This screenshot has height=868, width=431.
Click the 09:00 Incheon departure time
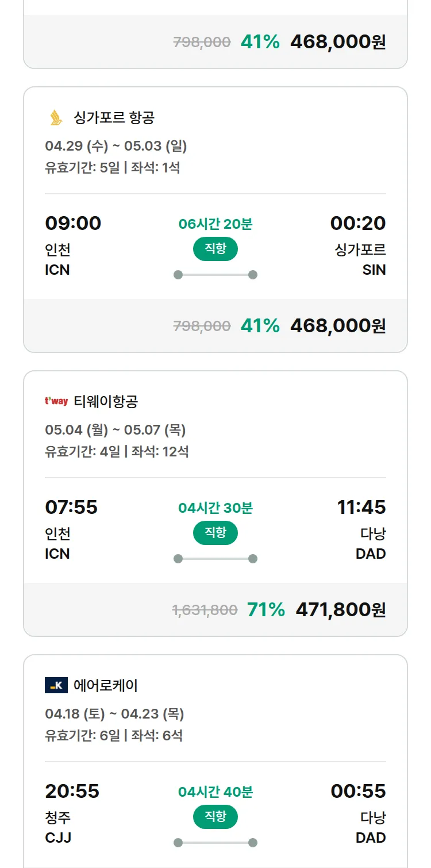click(73, 223)
